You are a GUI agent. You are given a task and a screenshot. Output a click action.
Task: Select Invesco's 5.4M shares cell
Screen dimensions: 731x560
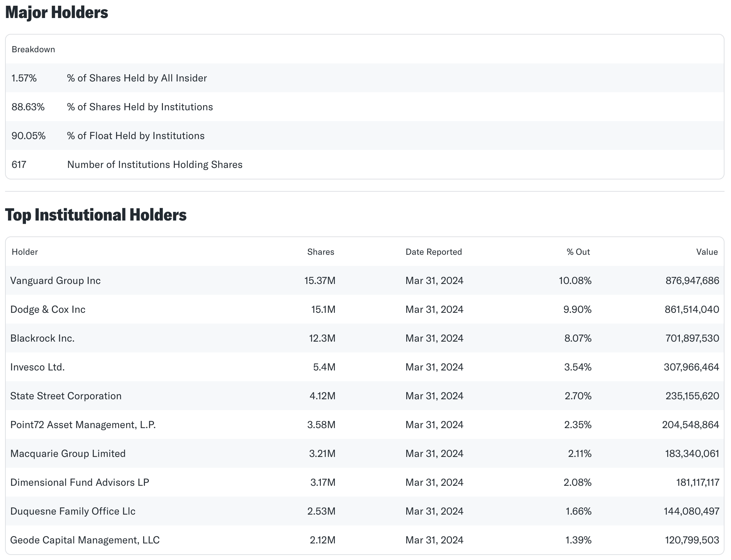point(324,367)
